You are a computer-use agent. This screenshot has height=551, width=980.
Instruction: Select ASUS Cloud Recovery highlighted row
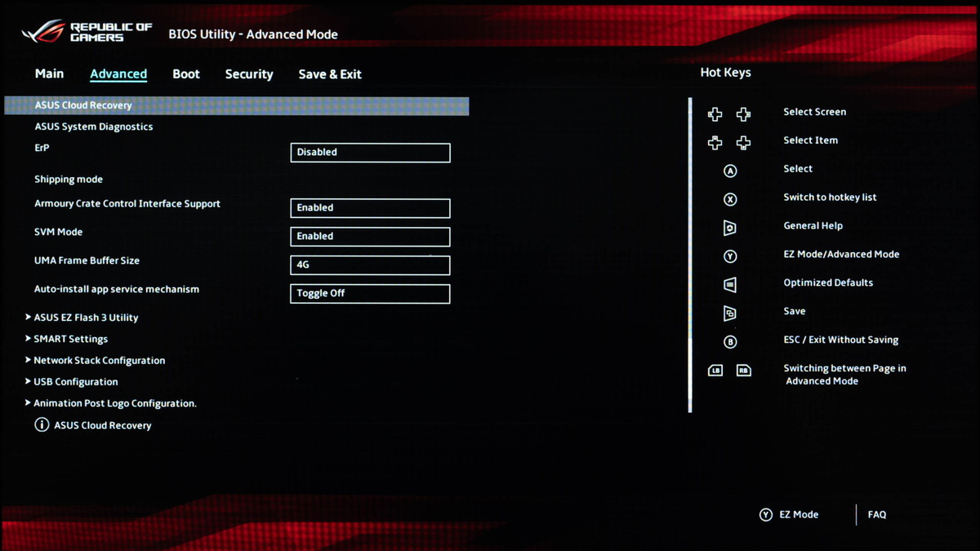[x=237, y=105]
